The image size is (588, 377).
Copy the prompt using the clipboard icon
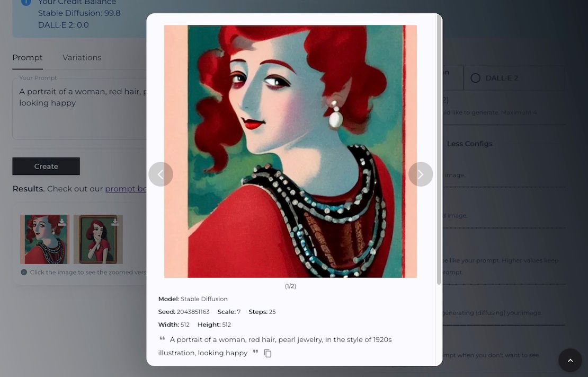click(x=268, y=353)
